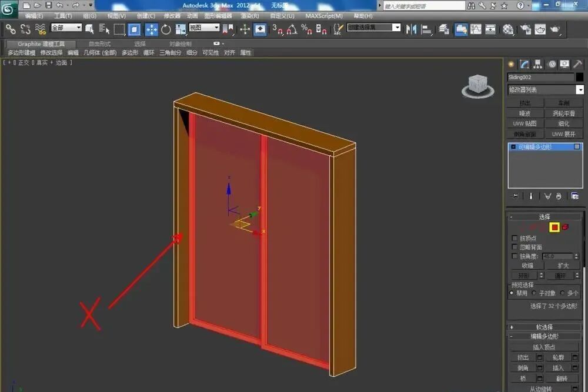Open the quick access toolbar dropdown arrow
The image size is (588, 392).
pyautogui.click(x=91, y=5)
